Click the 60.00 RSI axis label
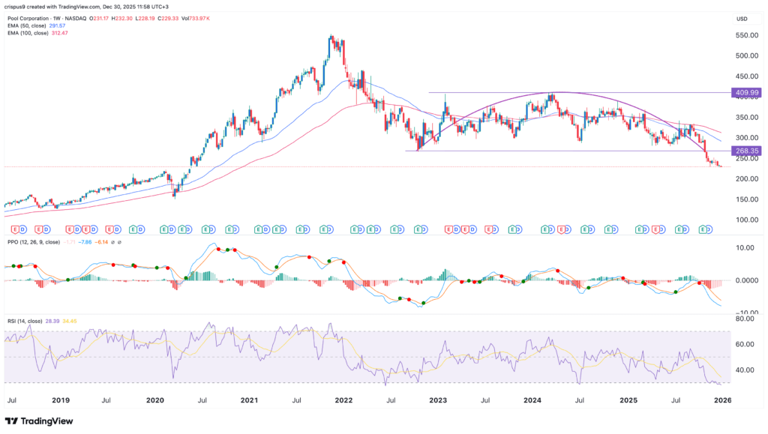768x434 pixels. coord(746,344)
